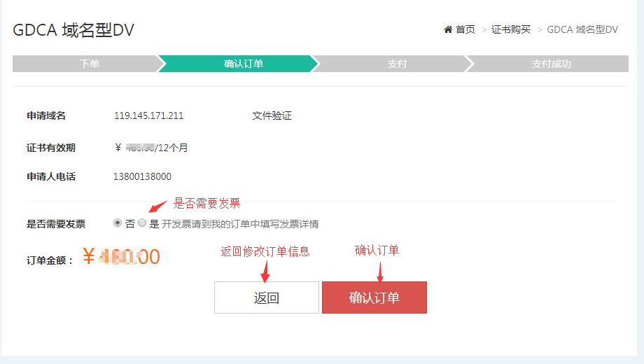The image size is (644, 364).
Task: Select the 支付成功 progress step
Action: click(x=551, y=64)
